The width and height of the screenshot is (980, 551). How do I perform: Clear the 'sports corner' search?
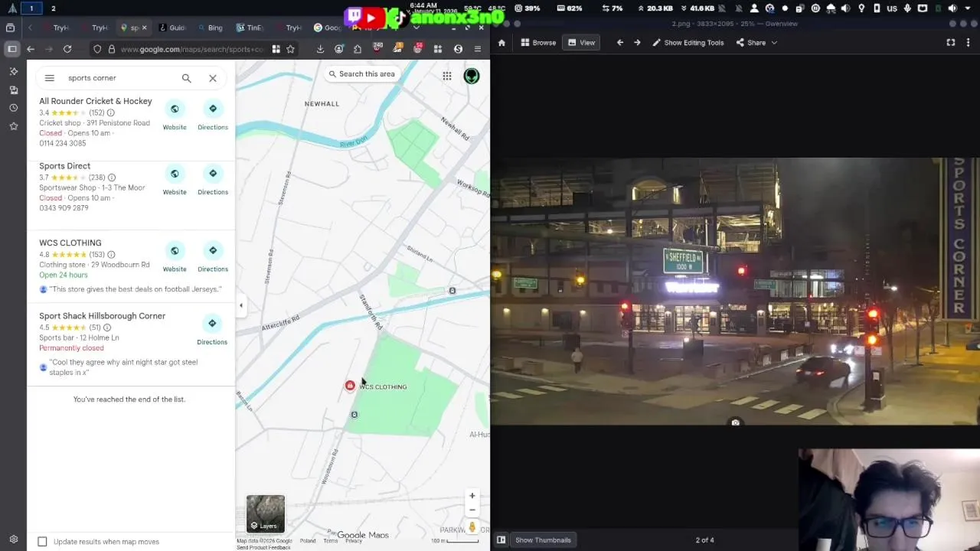point(213,78)
